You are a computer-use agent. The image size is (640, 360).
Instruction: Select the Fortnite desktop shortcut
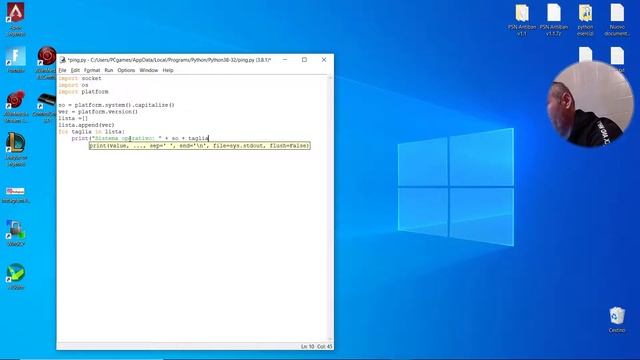point(16,60)
